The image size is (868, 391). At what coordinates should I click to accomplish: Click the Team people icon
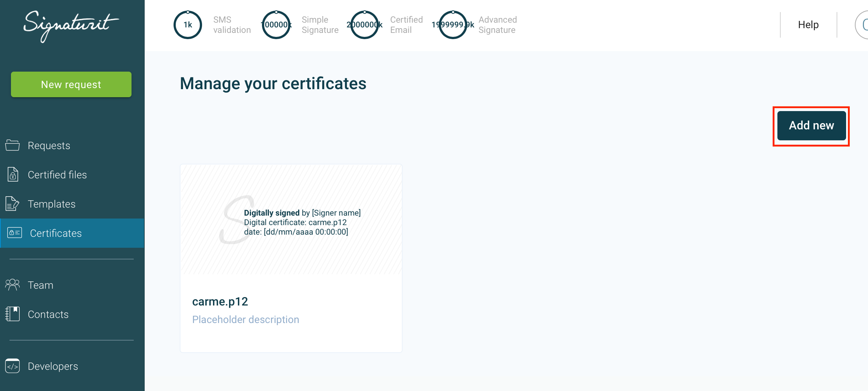pos(12,285)
